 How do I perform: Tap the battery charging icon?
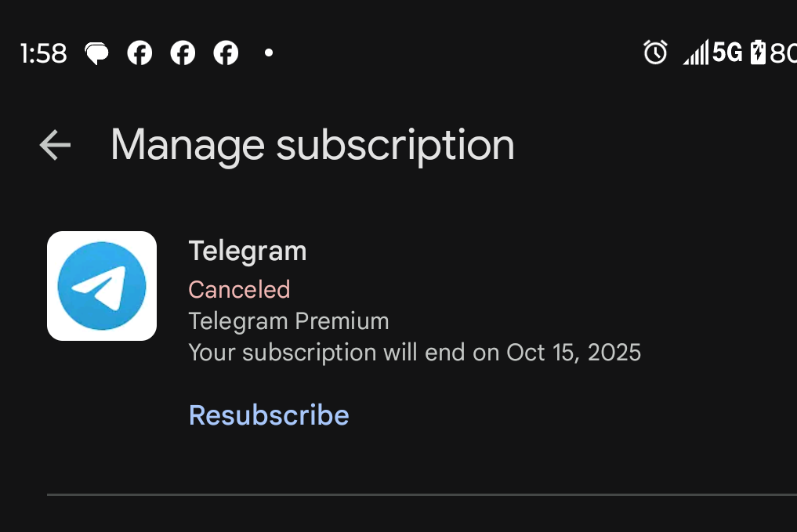tap(758, 52)
